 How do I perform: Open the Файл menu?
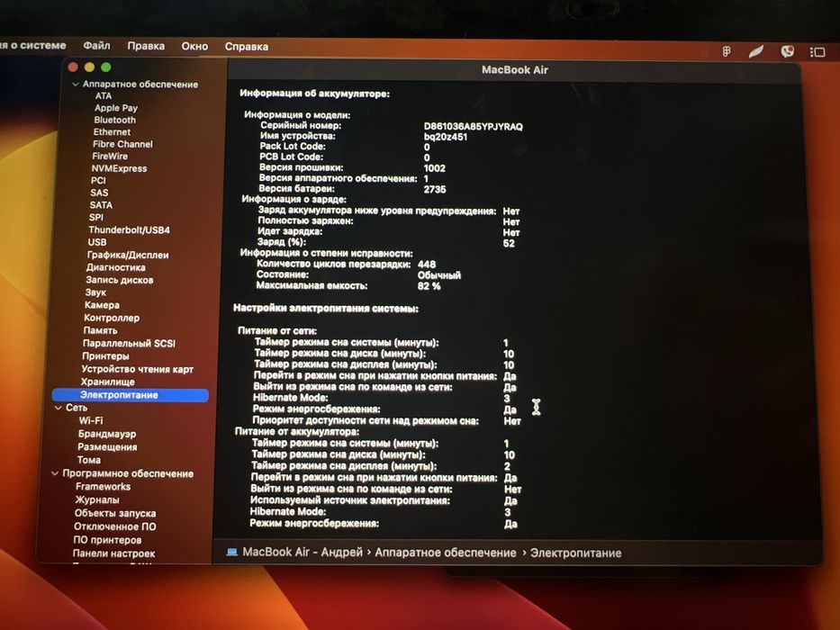coord(97,46)
